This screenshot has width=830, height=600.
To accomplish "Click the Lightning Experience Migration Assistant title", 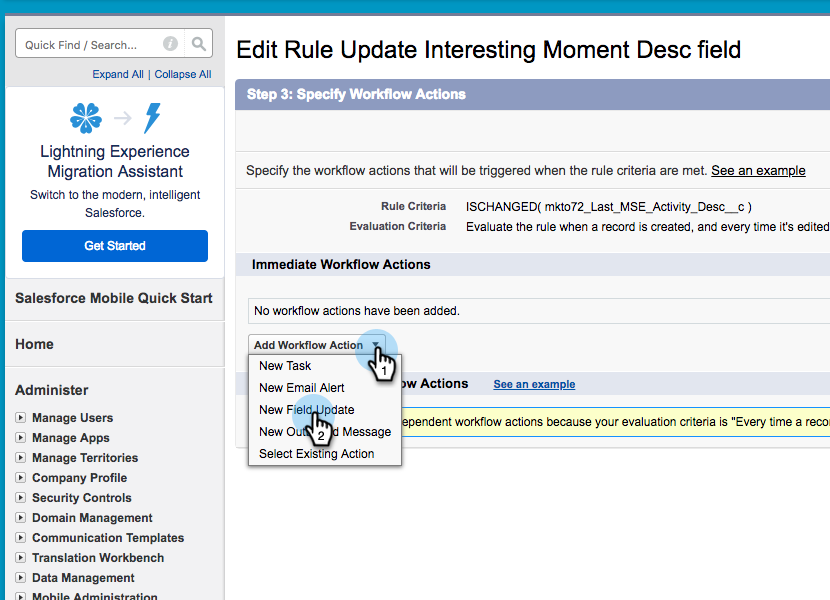I will pos(115,162).
